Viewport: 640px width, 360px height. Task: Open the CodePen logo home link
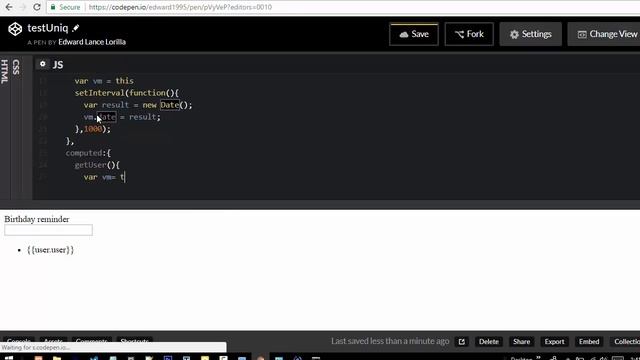pos(15,29)
